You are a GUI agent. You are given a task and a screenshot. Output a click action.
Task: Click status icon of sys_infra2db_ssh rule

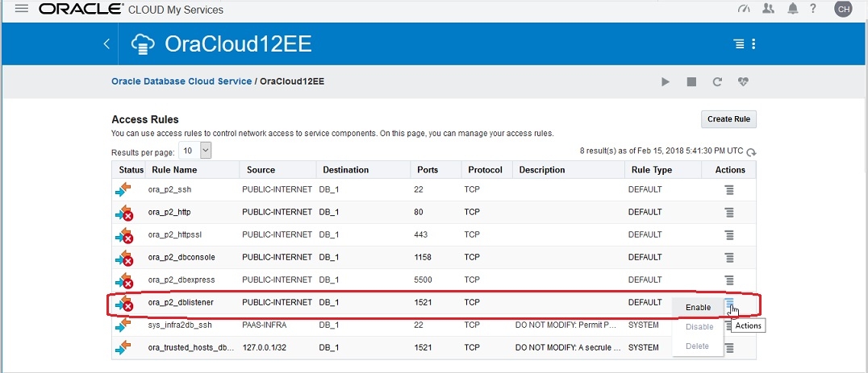[x=123, y=325]
